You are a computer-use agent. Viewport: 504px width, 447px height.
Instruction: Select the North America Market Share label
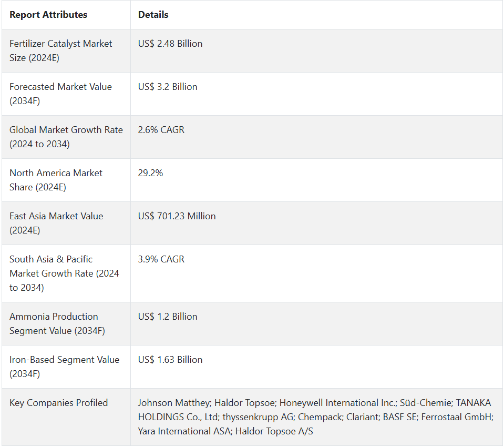(56, 180)
